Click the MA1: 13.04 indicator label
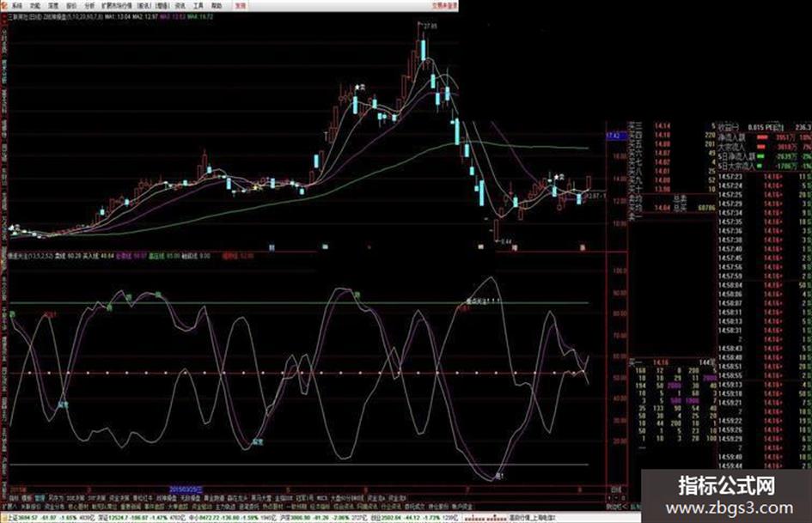The width and height of the screenshot is (812, 523). (x=117, y=16)
